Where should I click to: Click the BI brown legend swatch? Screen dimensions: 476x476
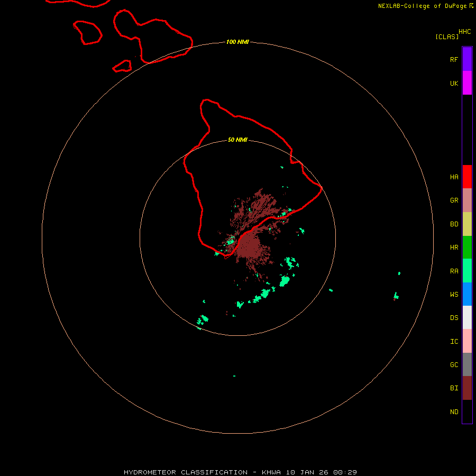[x=467, y=388]
